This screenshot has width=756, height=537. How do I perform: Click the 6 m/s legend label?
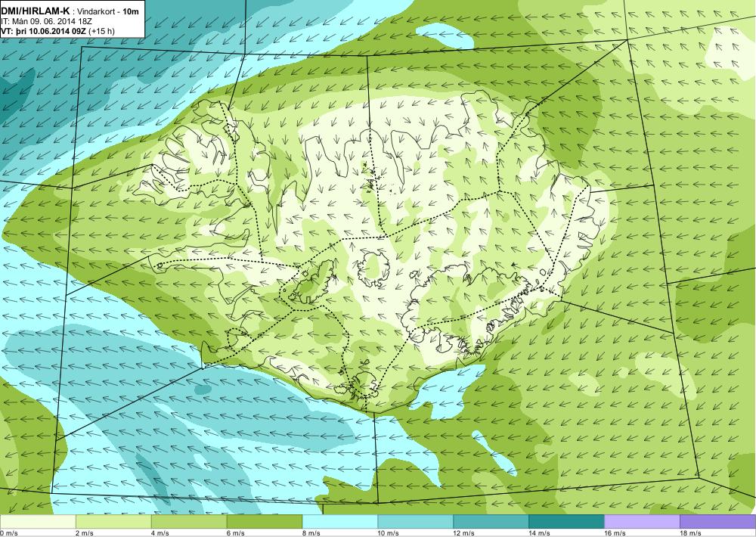coord(236,533)
